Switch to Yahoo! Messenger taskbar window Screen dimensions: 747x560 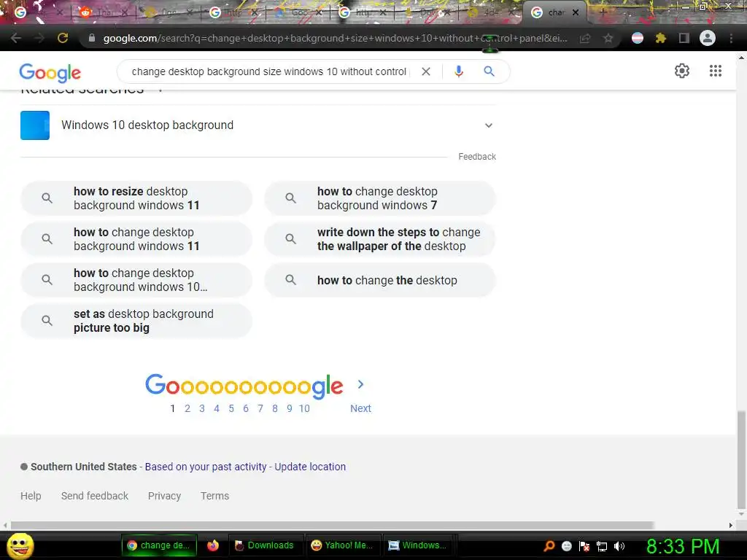[x=341, y=545]
